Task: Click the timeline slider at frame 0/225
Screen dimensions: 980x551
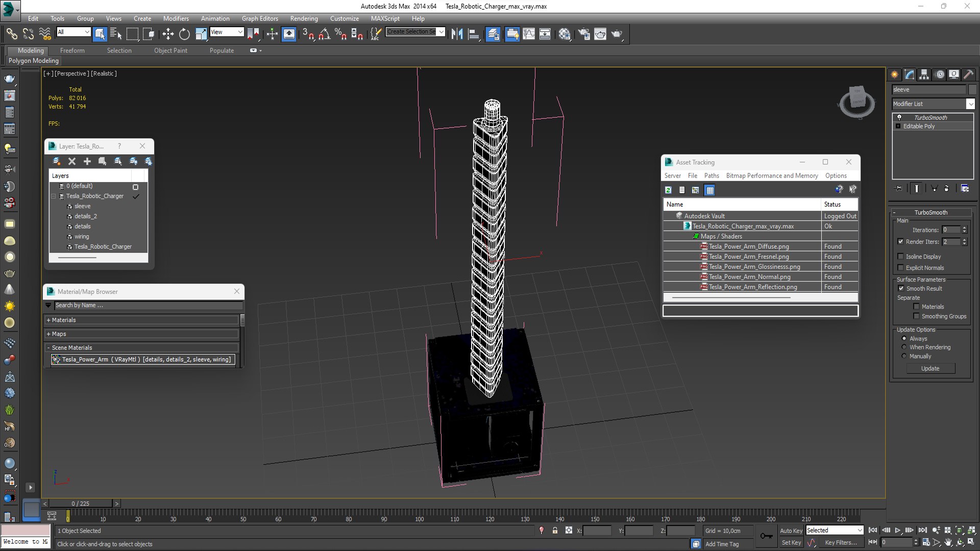Action: pyautogui.click(x=80, y=504)
